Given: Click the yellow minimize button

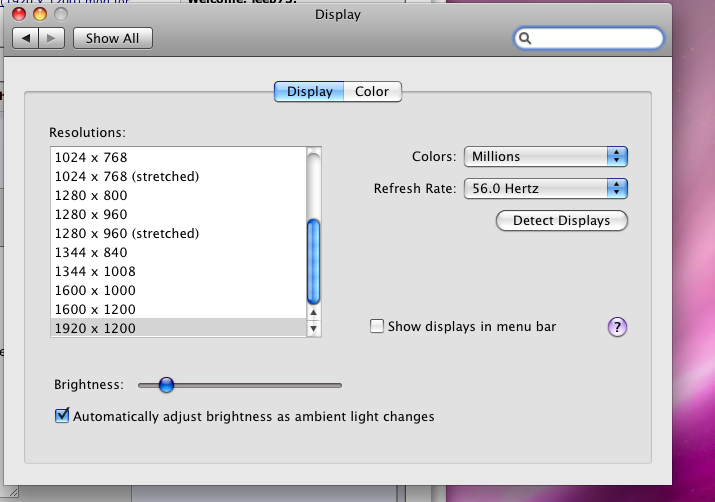Looking at the screenshot, I should pos(40,14).
